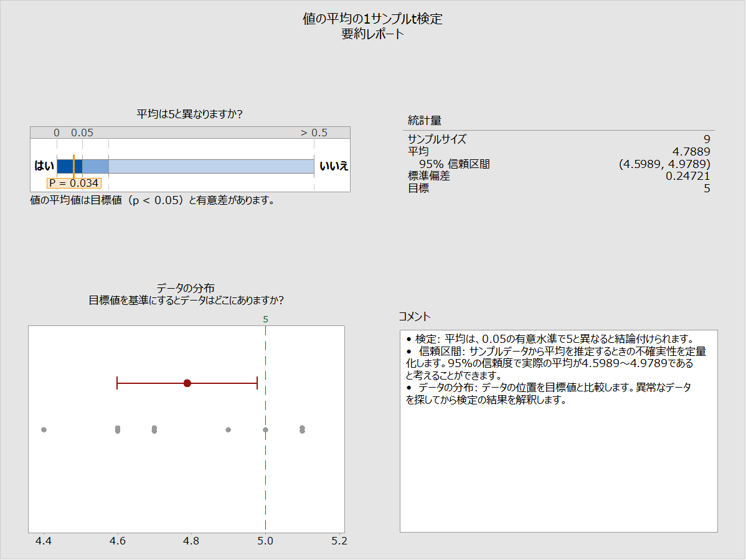The width and height of the screenshot is (746, 560).
Task: Click the 'いいえ' label beside the bar
Action: pos(334,166)
